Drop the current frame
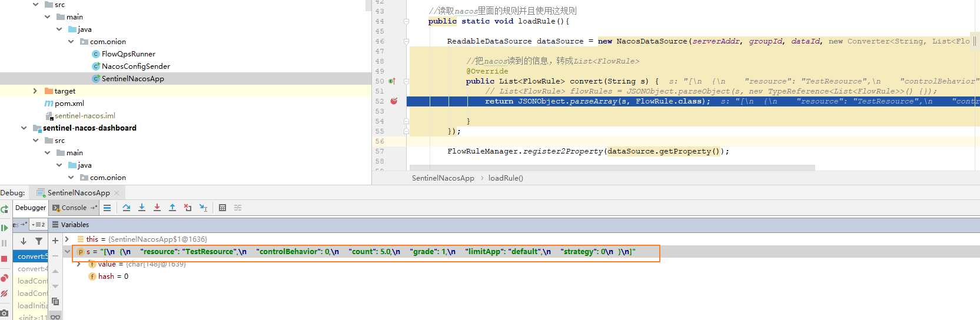980x320 pixels. click(x=188, y=208)
